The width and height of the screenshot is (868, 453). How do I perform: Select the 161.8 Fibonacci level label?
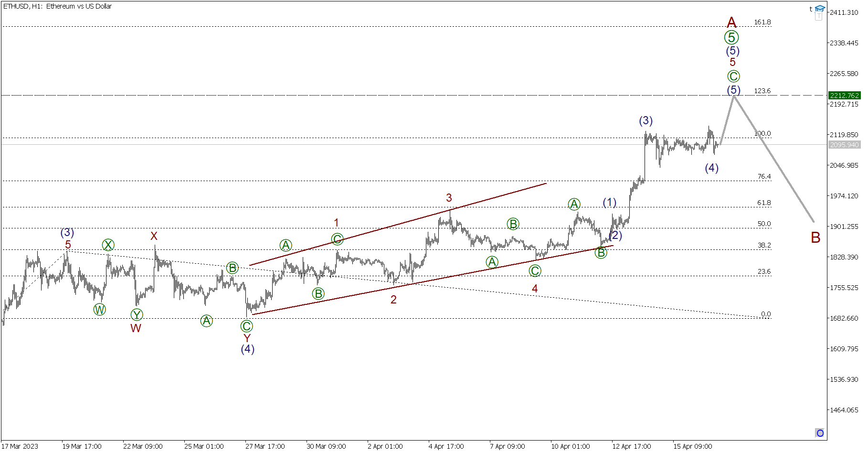[762, 22]
